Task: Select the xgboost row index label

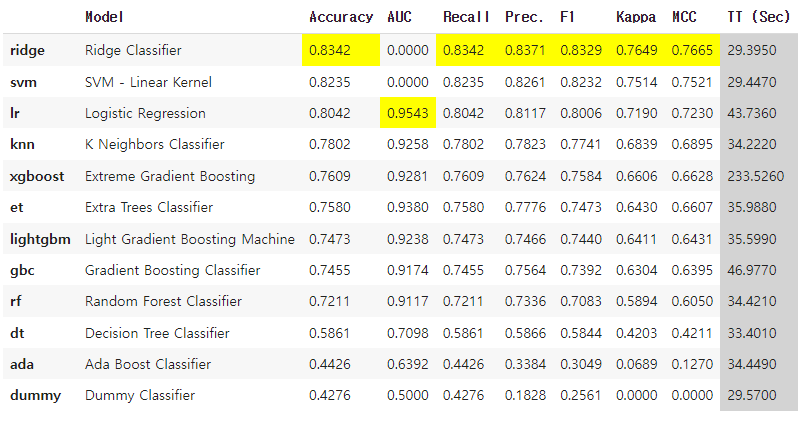Action: [37, 176]
